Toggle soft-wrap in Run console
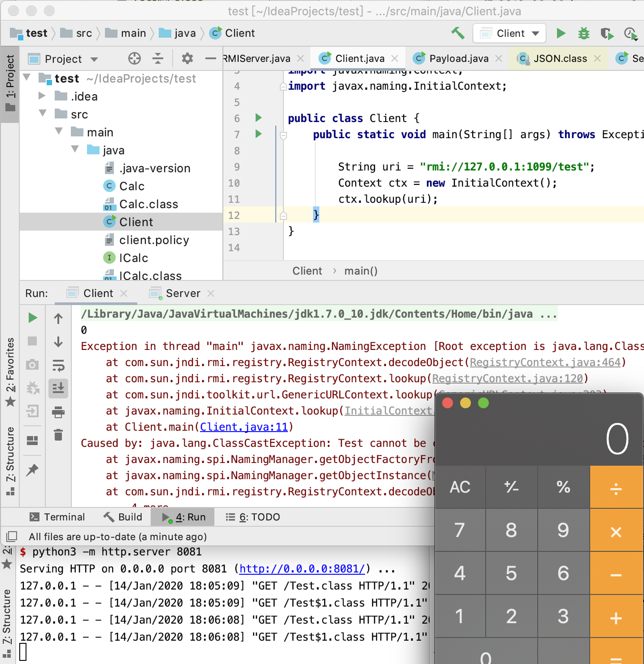 [58, 366]
